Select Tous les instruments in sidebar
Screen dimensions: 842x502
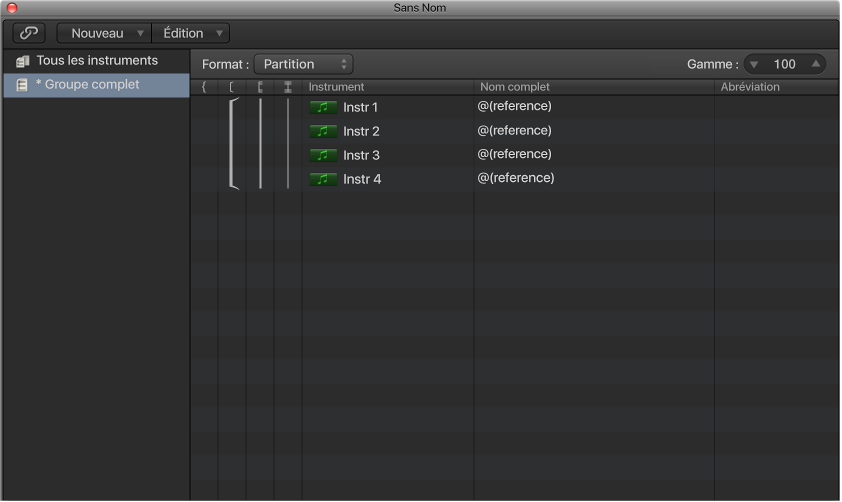(x=97, y=61)
